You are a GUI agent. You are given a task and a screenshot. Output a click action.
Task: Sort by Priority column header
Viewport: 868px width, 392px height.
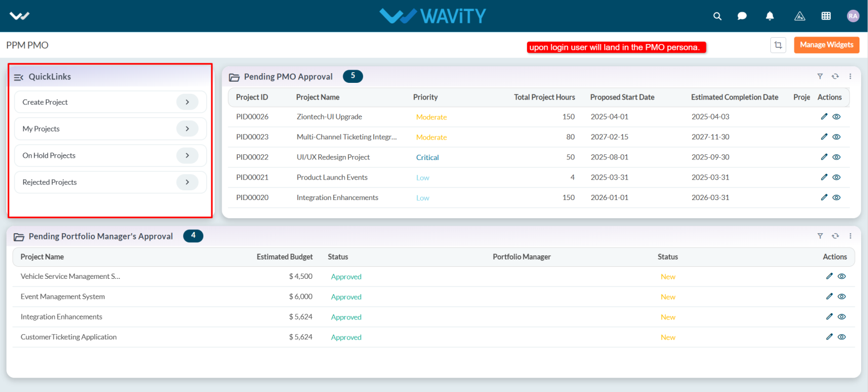pyautogui.click(x=425, y=97)
